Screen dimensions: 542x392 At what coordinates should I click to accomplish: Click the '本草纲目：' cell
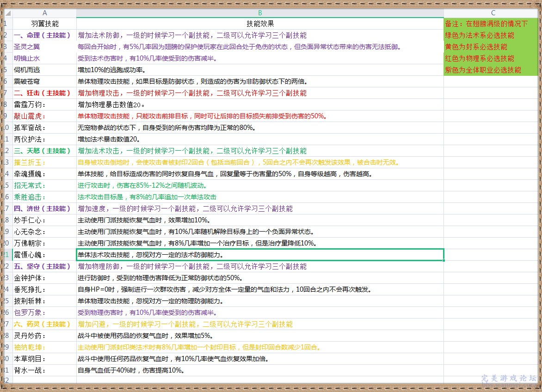(x=44, y=359)
